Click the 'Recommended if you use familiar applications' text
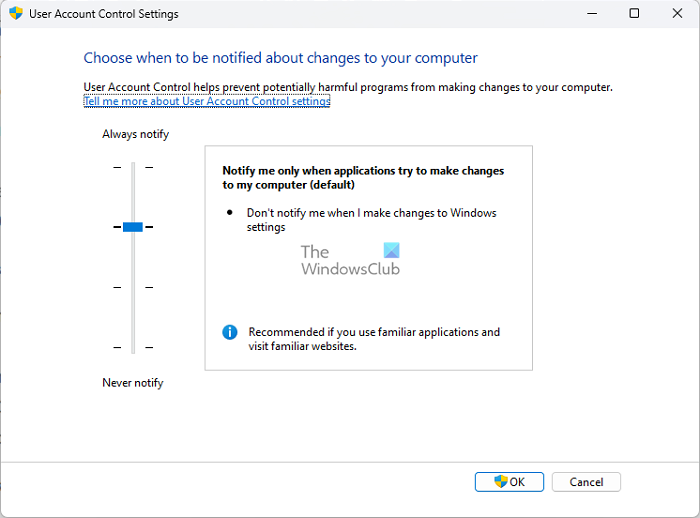 374,339
